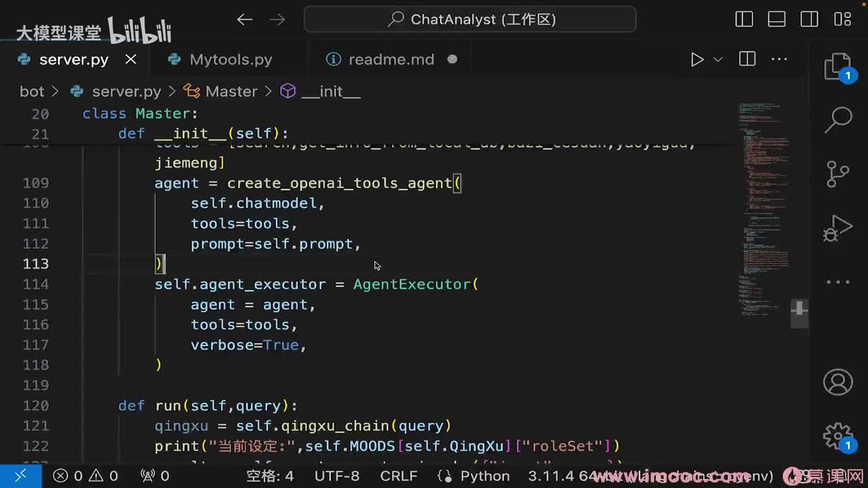The image size is (868, 488).
Task: Toggle the primary side bar layout icon
Action: 744,19
